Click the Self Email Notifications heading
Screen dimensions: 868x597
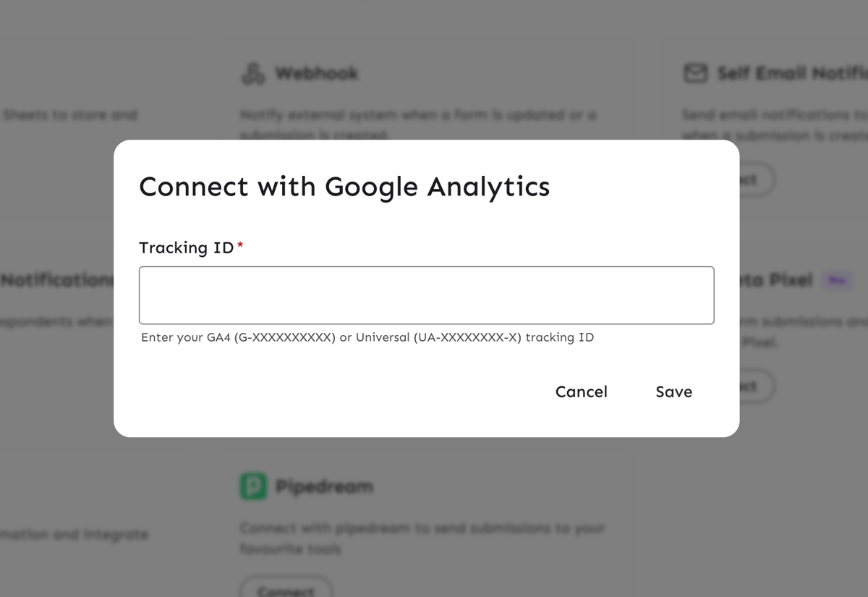pyautogui.click(x=792, y=73)
